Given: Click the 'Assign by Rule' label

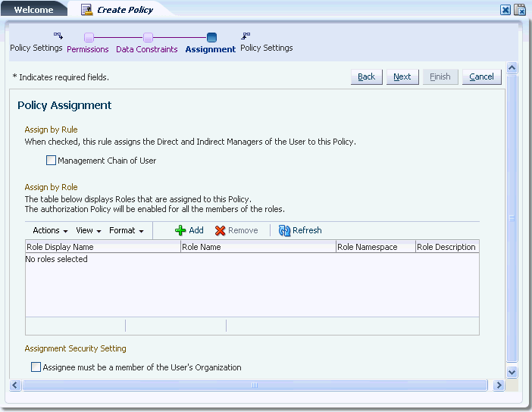Looking at the screenshot, I should [x=51, y=130].
